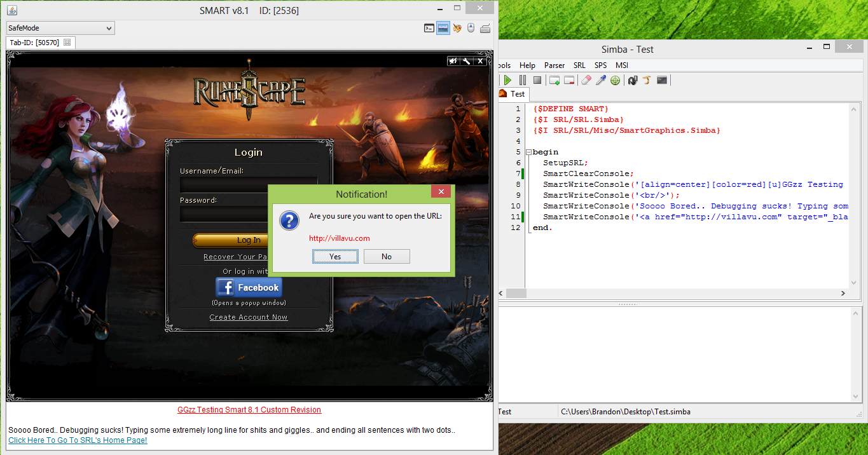Image resolution: width=868 pixels, height=455 pixels.
Task: Click the horizontal scroll-right arrow in Simba editor
Action: pos(843,293)
